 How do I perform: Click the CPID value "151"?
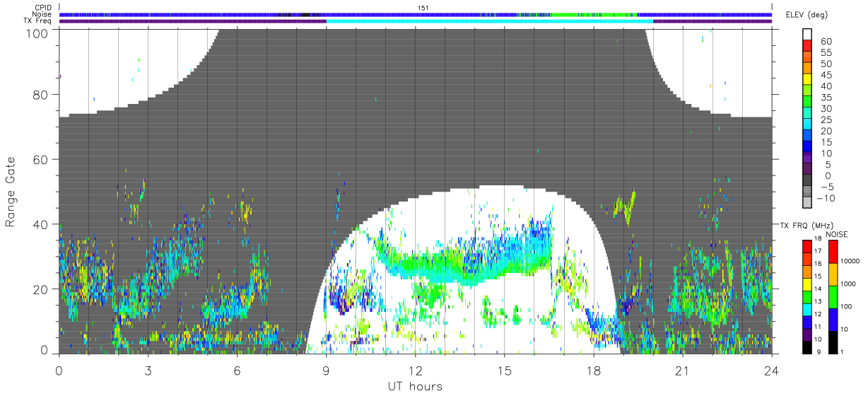click(x=423, y=8)
